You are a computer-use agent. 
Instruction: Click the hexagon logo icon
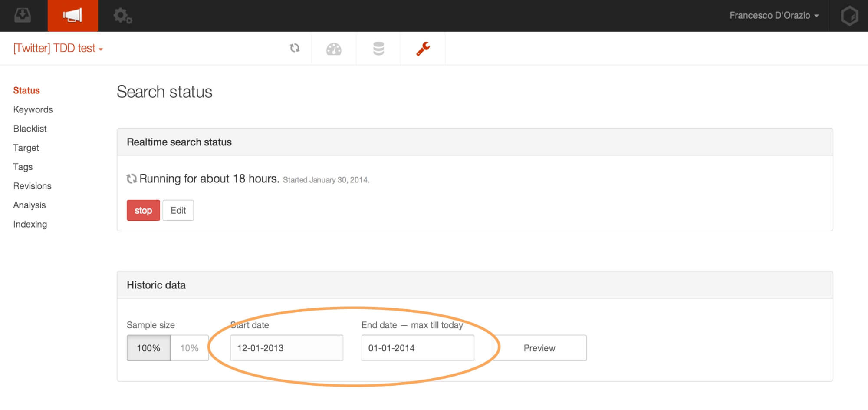pyautogui.click(x=849, y=16)
